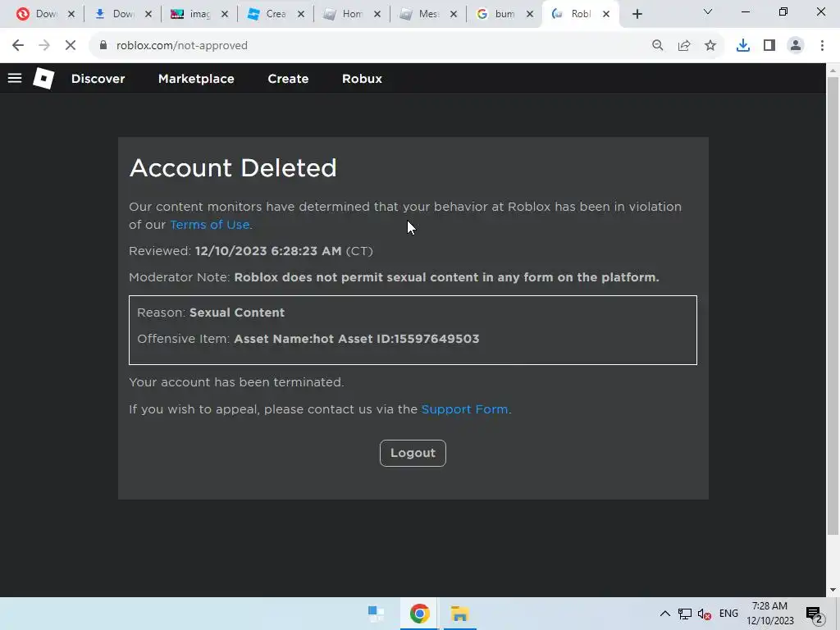840x630 pixels.
Task: Go back using the browser back arrow
Action: point(18,46)
